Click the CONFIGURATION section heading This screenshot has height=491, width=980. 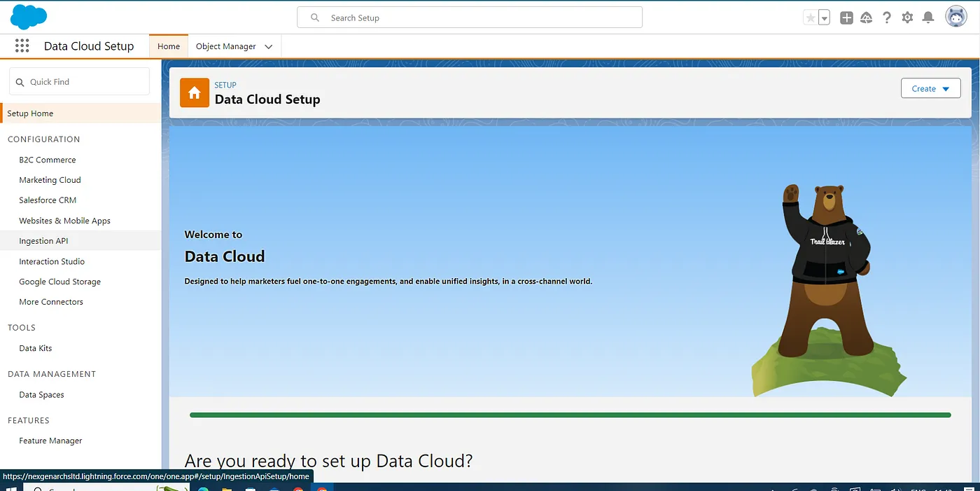[x=44, y=139]
